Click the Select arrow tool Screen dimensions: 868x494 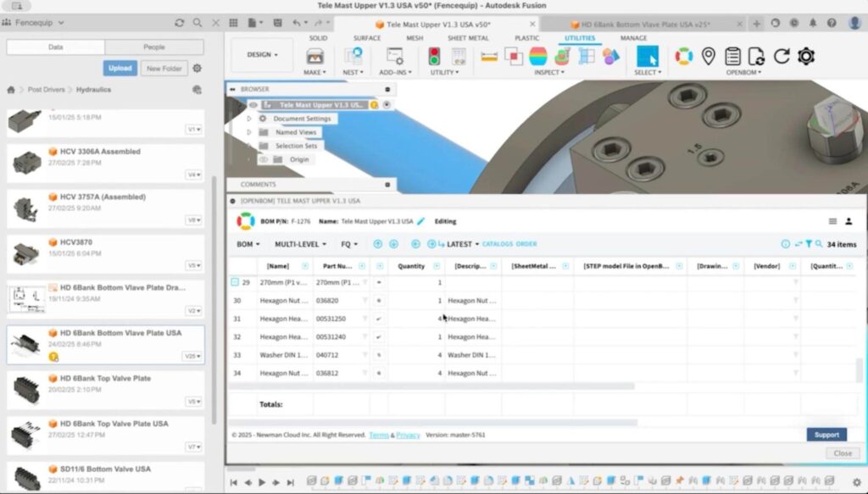[x=647, y=56]
